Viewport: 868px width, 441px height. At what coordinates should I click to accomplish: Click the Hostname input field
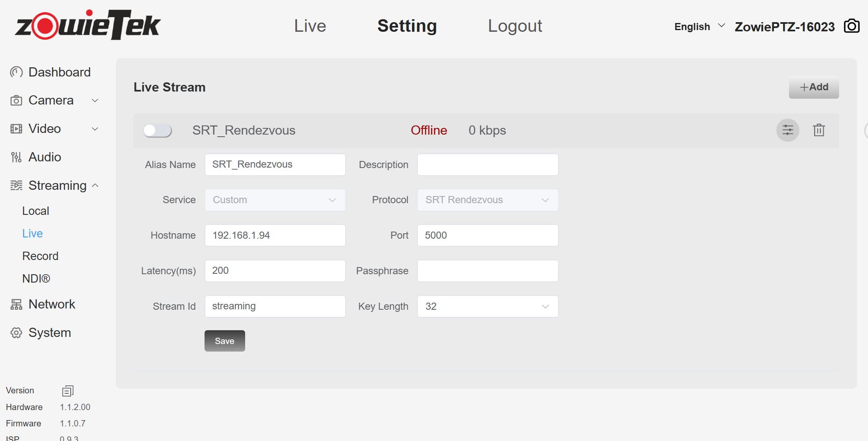(275, 235)
